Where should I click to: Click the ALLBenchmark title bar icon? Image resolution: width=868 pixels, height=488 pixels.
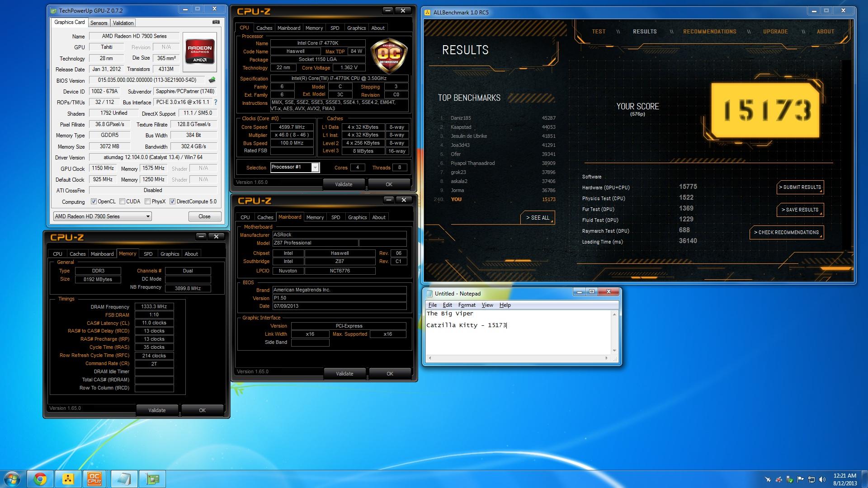(428, 13)
